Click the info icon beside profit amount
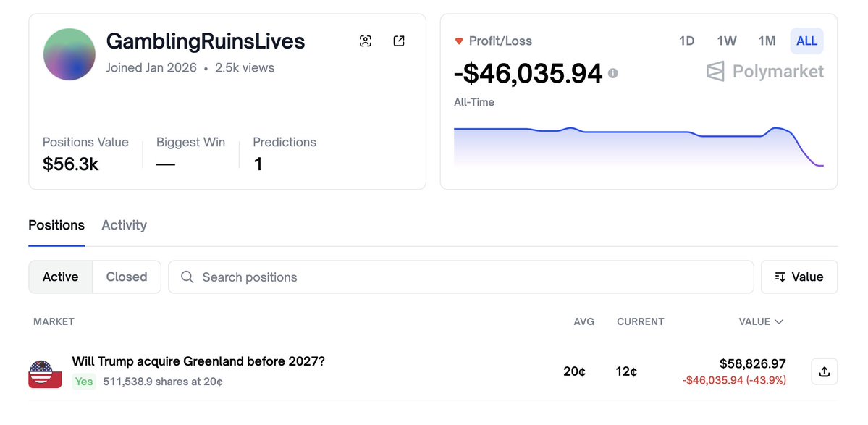Viewport: 868px width, 425px height. (612, 73)
